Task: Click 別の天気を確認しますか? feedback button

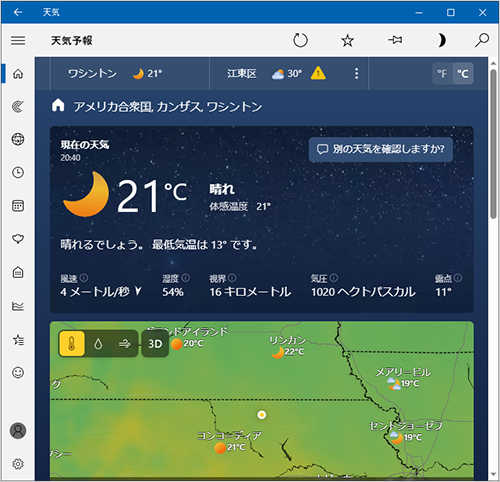Action: coord(381,149)
